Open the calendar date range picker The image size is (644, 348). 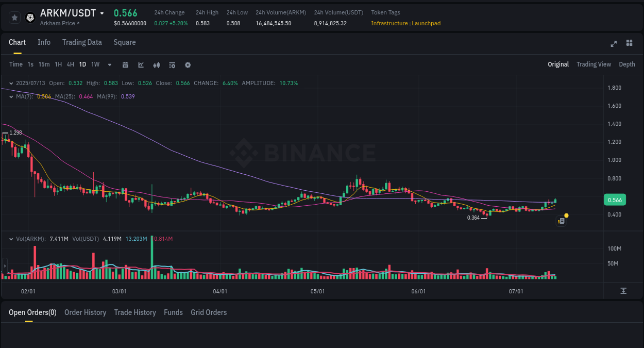(x=125, y=65)
